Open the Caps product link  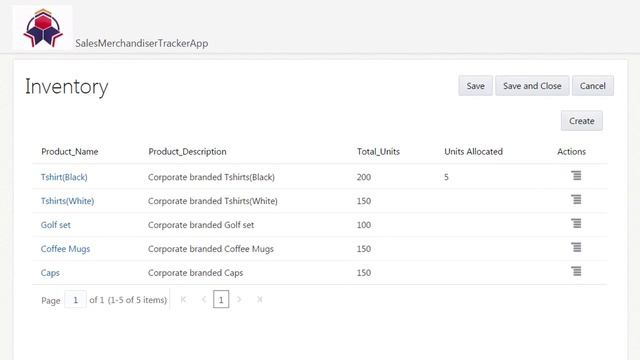pos(50,273)
